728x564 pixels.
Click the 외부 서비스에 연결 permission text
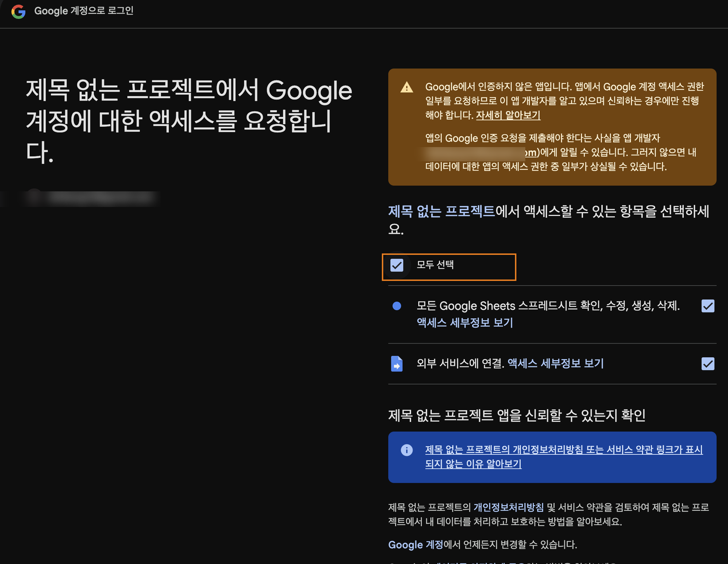click(x=460, y=363)
